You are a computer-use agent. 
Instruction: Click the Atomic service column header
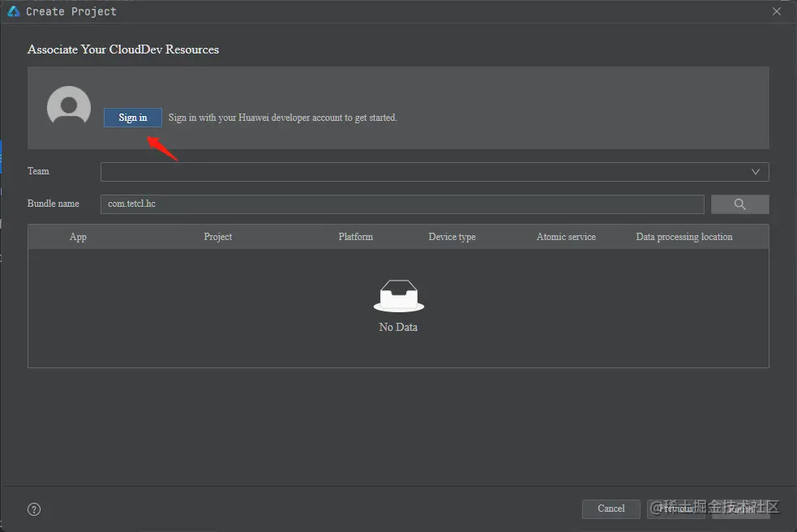[566, 237]
